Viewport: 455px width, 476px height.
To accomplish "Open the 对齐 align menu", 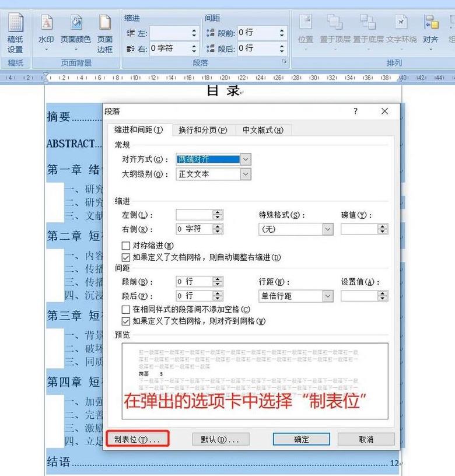I will point(430,32).
